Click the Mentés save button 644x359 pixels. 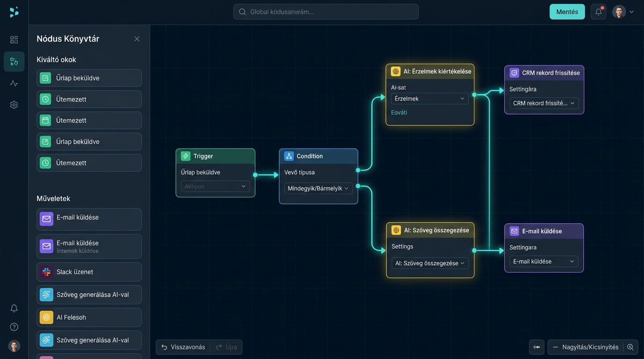[567, 12]
